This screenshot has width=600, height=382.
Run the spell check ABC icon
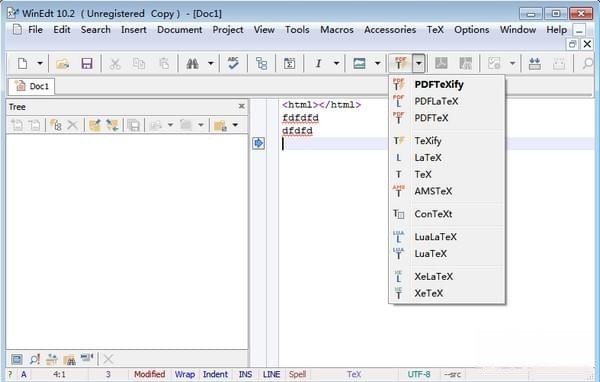(233, 63)
